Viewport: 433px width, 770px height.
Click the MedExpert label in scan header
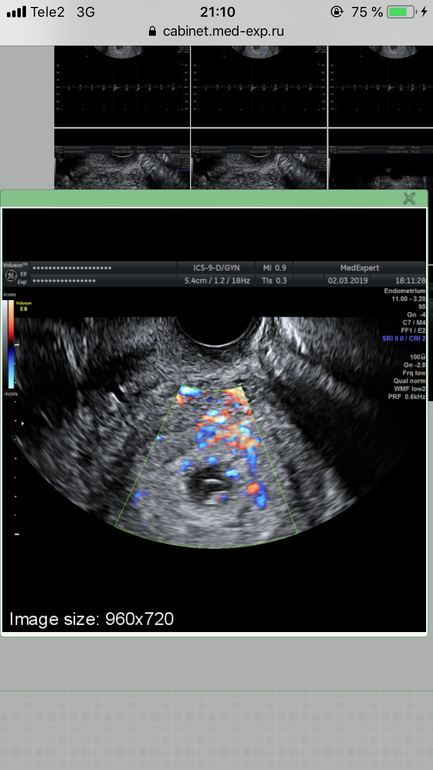[x=359, y=268]
